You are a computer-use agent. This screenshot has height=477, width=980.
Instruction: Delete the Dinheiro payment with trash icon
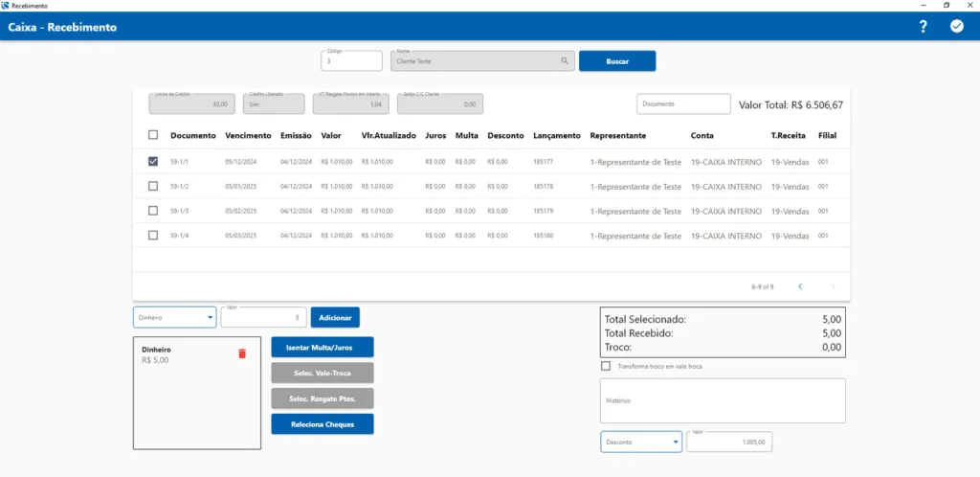(x=242, y=353)
